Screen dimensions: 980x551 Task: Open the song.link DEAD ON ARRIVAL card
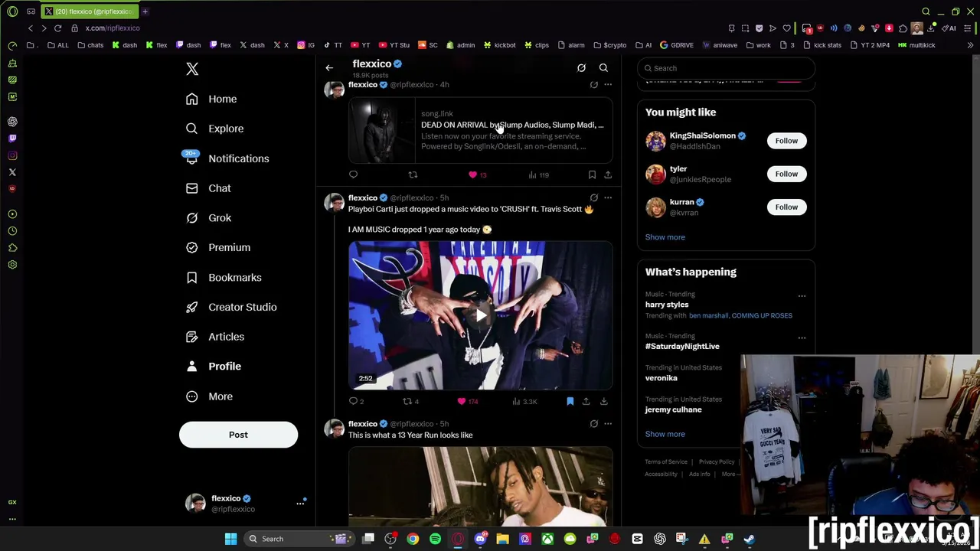pos(481,130)
